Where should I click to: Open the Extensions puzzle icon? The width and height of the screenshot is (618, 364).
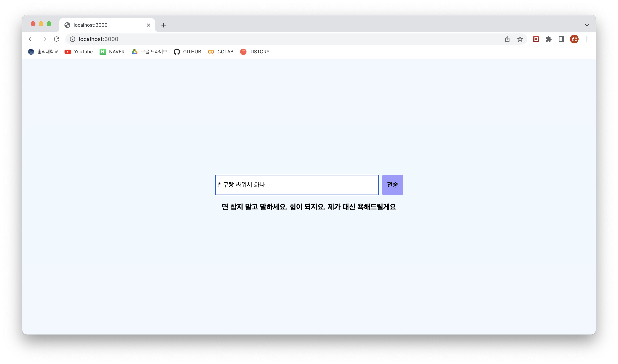tap(549, 39)
